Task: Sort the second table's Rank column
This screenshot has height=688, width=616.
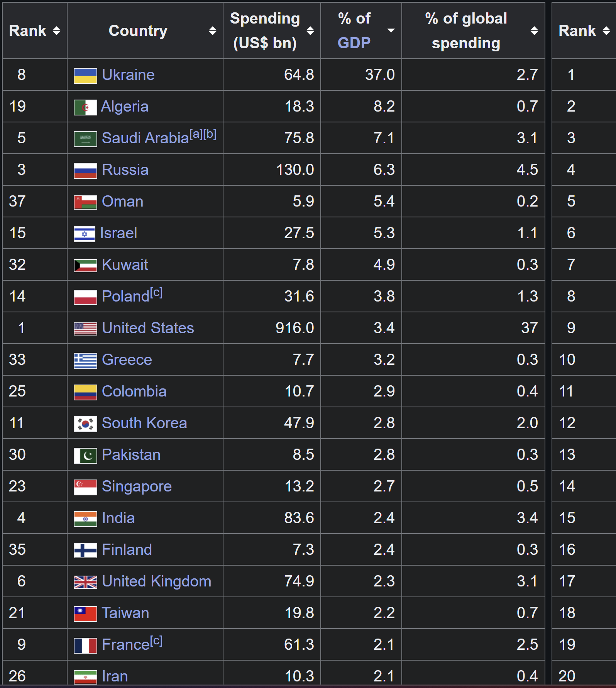Action: point(584,31)
